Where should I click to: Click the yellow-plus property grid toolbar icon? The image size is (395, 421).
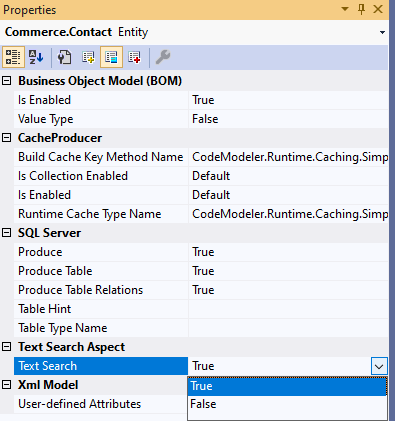pyautogui.click(x=88, y=57)
